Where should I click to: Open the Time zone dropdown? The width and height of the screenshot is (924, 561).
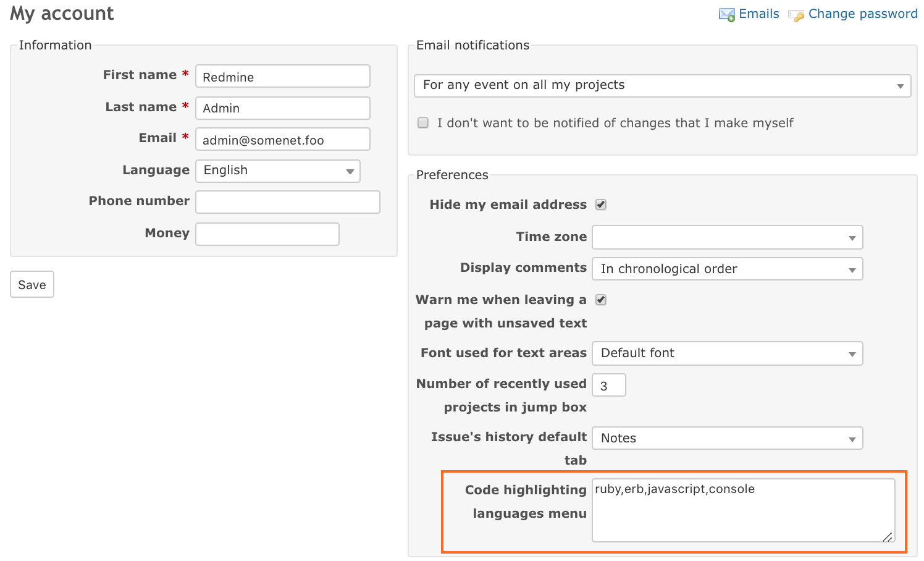coord(727,237)
